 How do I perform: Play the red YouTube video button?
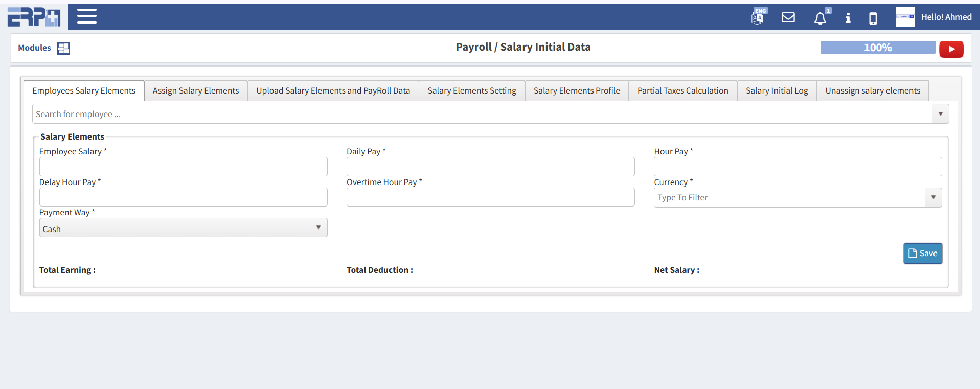(x=951, y=49)
